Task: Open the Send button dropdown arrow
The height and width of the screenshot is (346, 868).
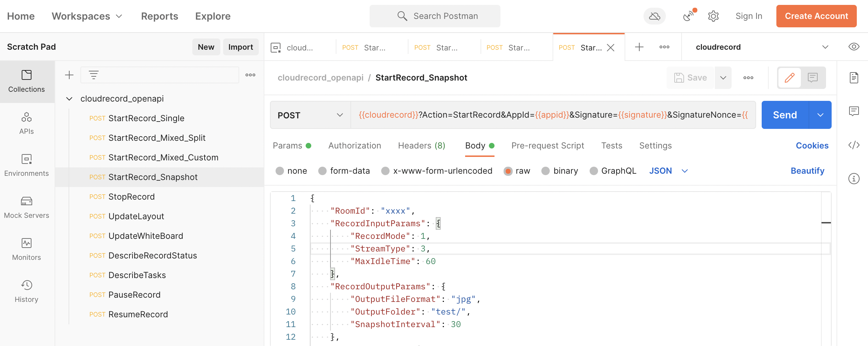Action: coord(820,115)
